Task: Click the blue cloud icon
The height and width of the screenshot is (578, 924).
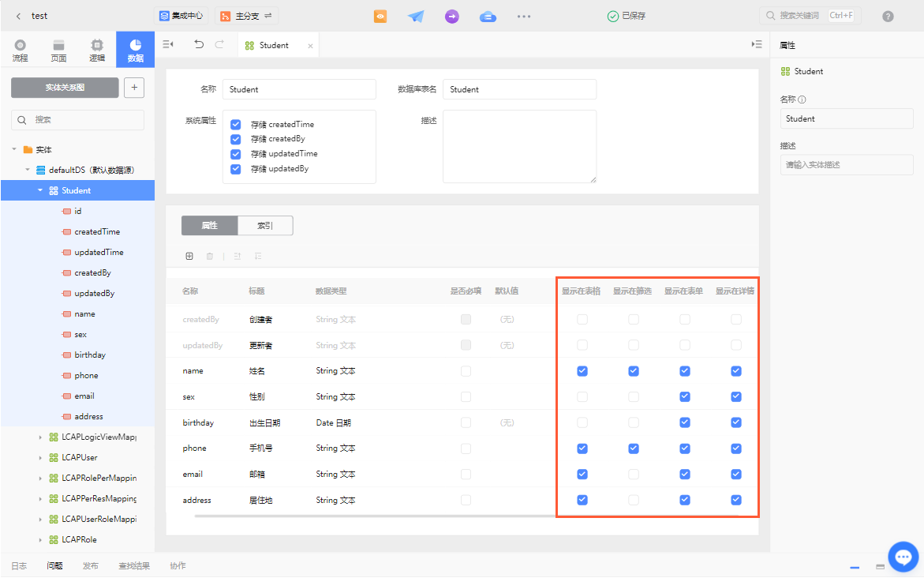Action: 488,17
